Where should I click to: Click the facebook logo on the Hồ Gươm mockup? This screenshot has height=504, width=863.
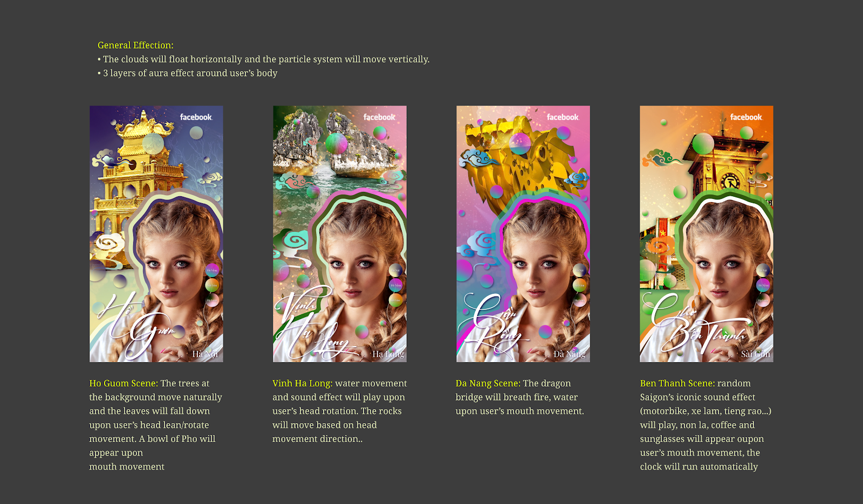(196, 117)
